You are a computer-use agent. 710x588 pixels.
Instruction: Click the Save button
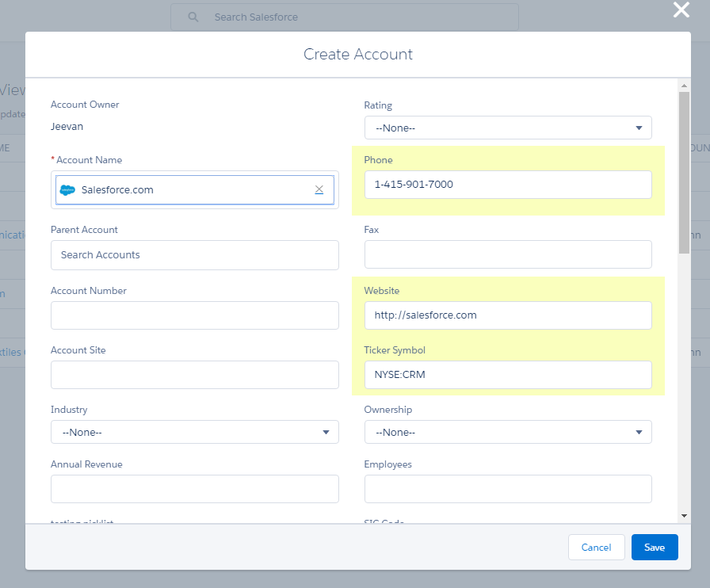[655, 548]
